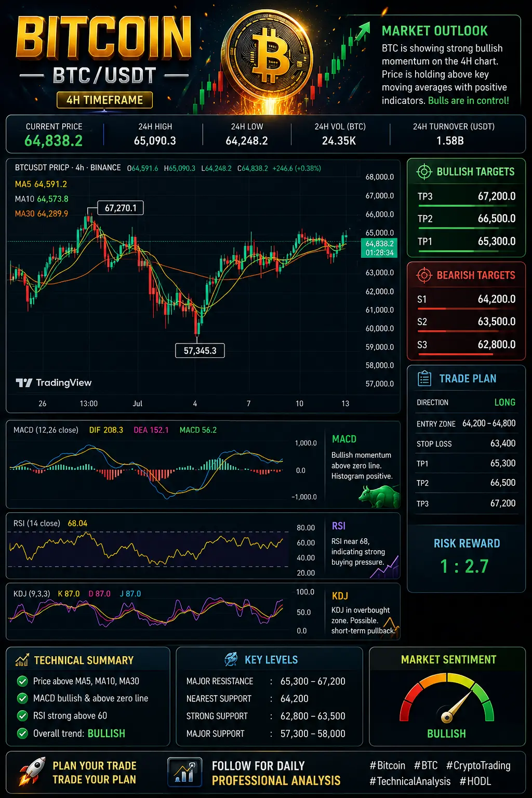Click the #CryptoTrading hashtag
Image resolution: width=532 pixels, height=798 pixels.
(x=478, y=766)
